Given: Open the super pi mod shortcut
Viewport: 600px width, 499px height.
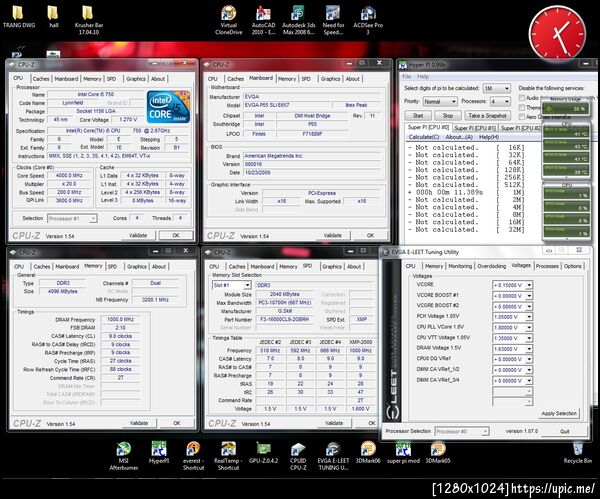Looking at the screenshot, I should 403,452.
